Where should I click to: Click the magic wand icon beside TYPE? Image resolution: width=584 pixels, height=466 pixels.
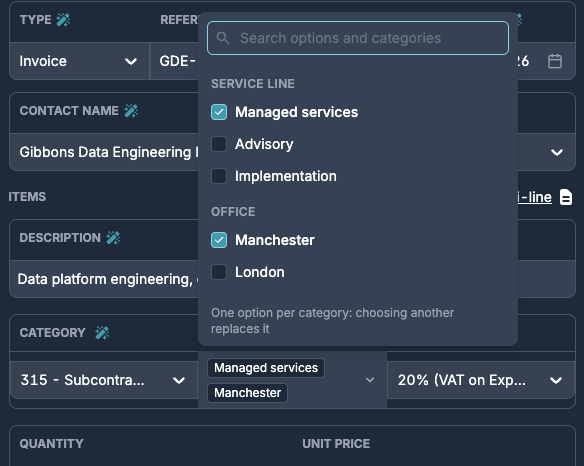tap(63, 20)
